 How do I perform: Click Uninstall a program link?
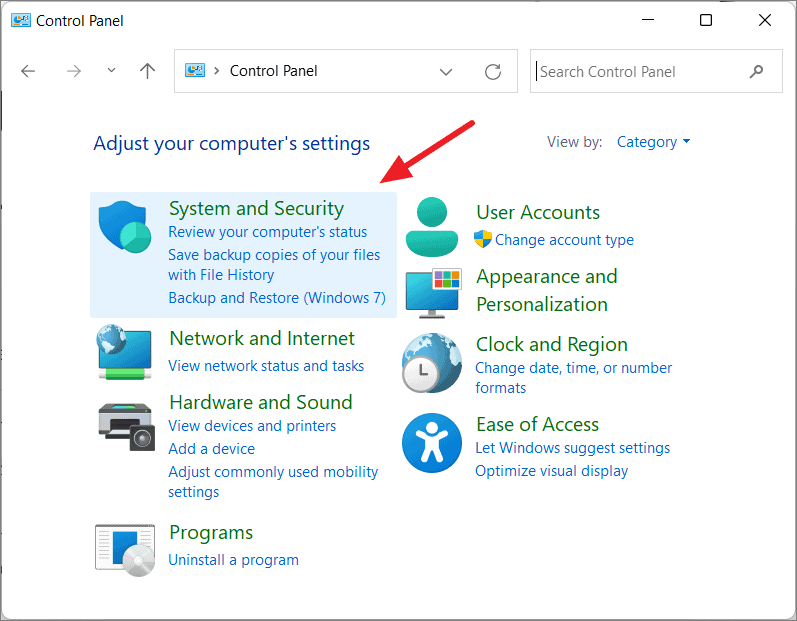coord(233,560)
